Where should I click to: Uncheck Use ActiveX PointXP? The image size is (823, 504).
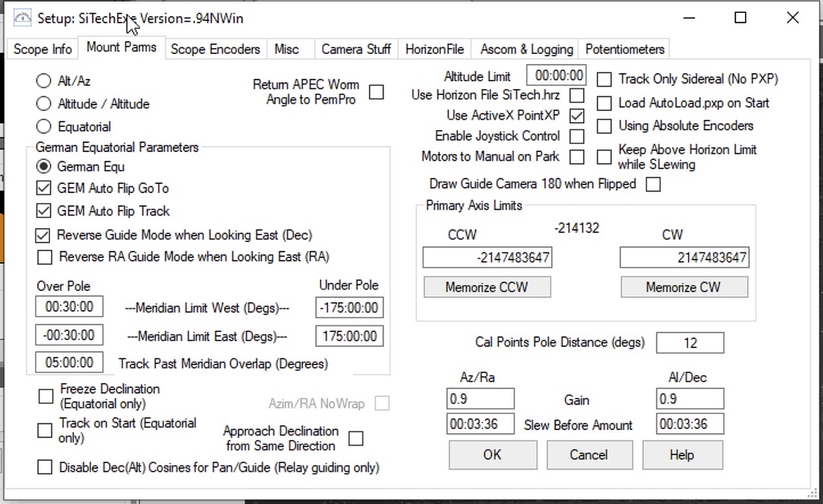pos(575,115)
